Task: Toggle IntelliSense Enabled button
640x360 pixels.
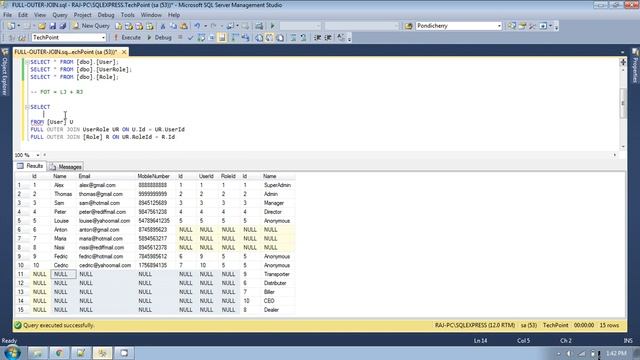Action: [222, 38]
